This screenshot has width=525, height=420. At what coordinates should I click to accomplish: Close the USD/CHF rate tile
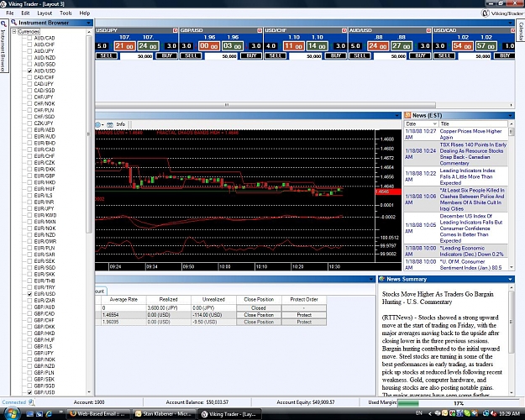pos(344,30)
